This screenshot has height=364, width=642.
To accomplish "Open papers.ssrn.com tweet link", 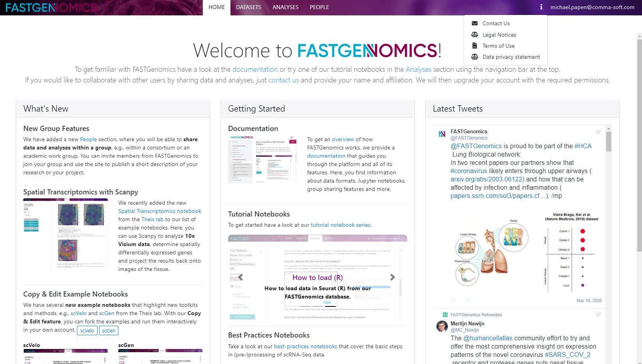I will [x=498, y=196].
